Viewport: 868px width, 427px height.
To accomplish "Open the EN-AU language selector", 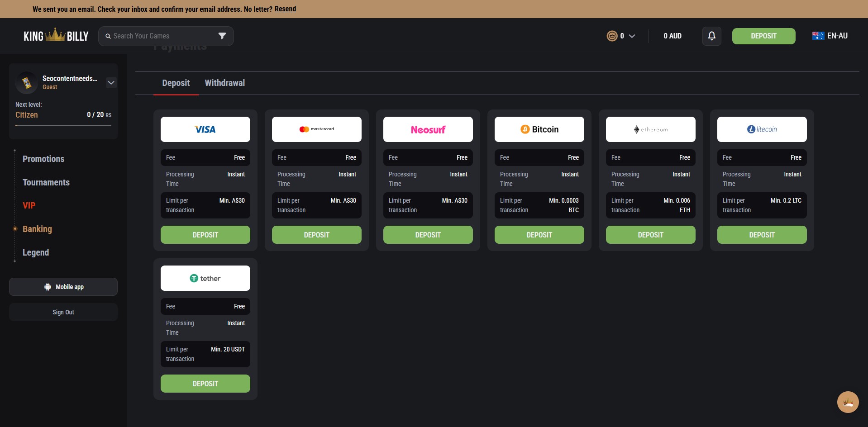I will click(x=830, y=36).
